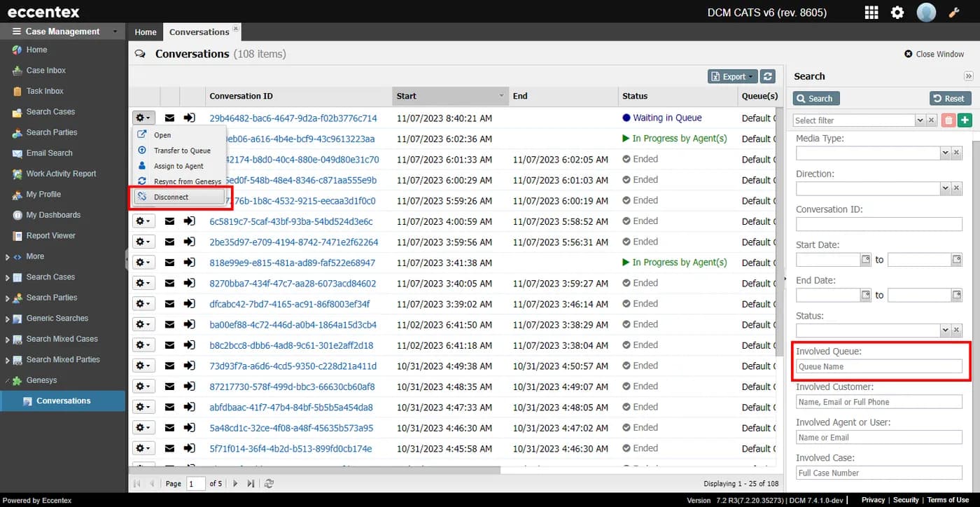
Task: Open gear actions menu for conversation 2be35d97
Action: 143,242
